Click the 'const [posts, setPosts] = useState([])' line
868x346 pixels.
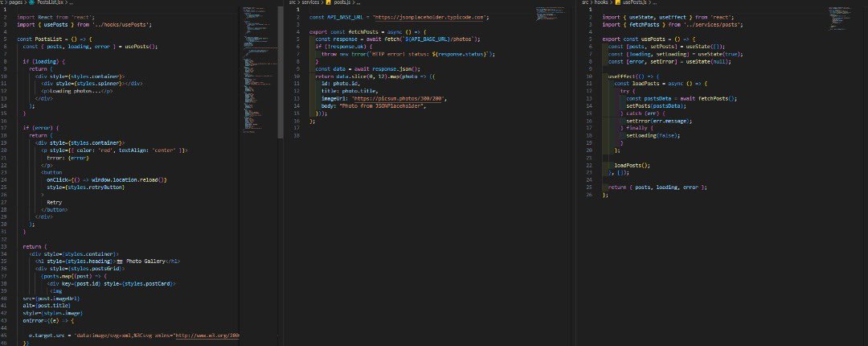[666, 47]
